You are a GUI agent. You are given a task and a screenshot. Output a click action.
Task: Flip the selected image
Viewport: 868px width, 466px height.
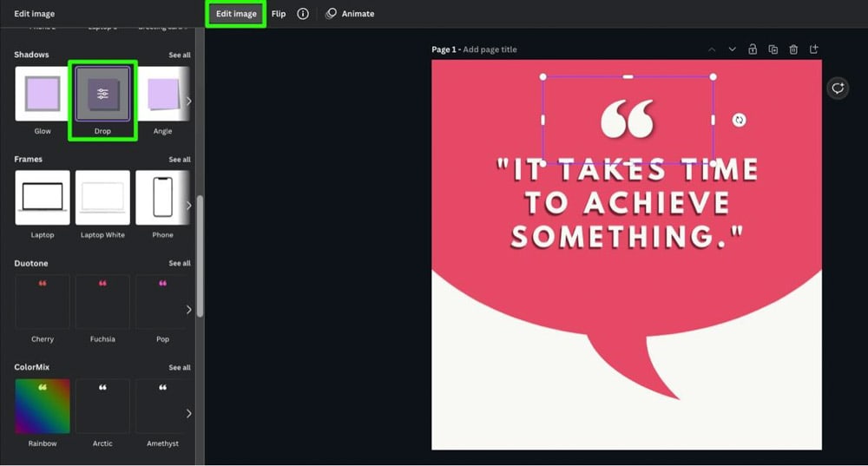tap(279, 14)
